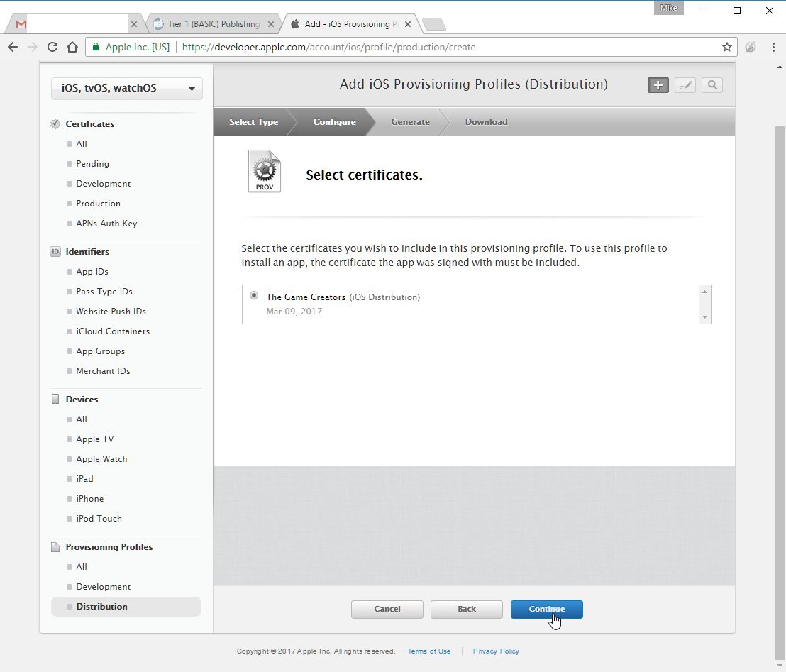Click the add profile plus icon
Screen dimensions: 786x672
[x=658, y=85]
